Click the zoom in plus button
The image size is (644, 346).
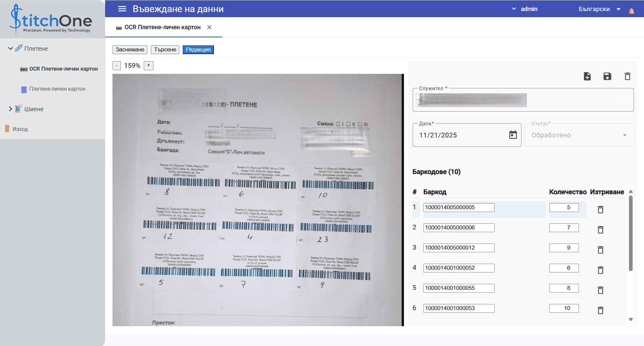click(148, 66)
